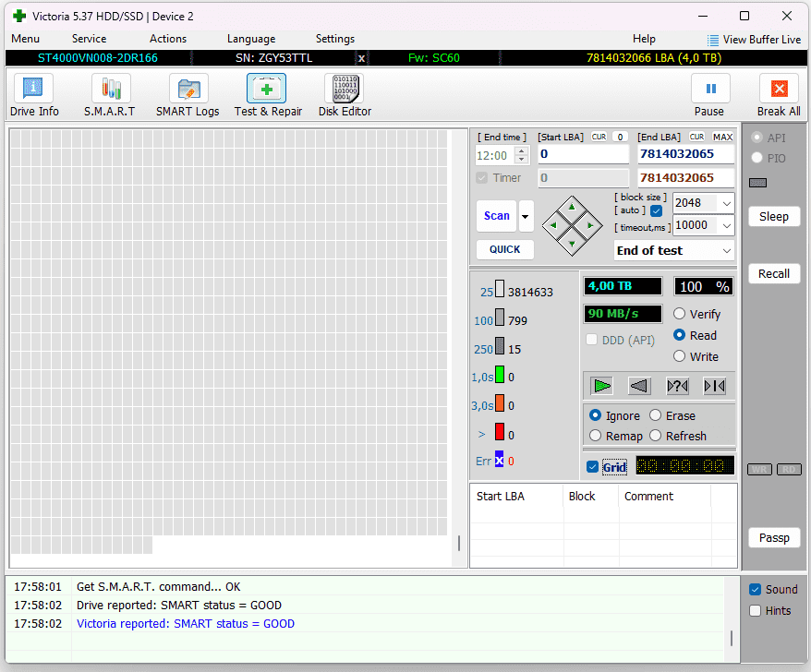Disable the Grid checkbox
This screenshot has width=811, height=672.
[592, 466]
